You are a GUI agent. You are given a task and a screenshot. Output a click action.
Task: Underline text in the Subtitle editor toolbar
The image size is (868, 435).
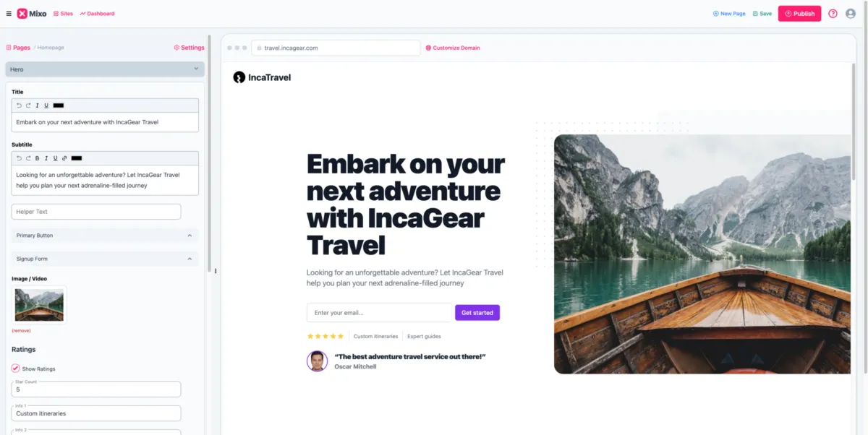coord(55,158)
